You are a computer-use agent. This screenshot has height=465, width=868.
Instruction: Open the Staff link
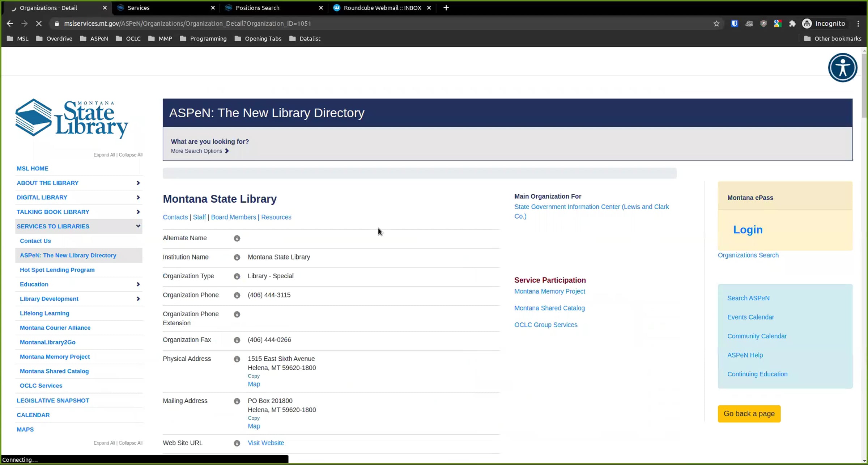(199, 217)
